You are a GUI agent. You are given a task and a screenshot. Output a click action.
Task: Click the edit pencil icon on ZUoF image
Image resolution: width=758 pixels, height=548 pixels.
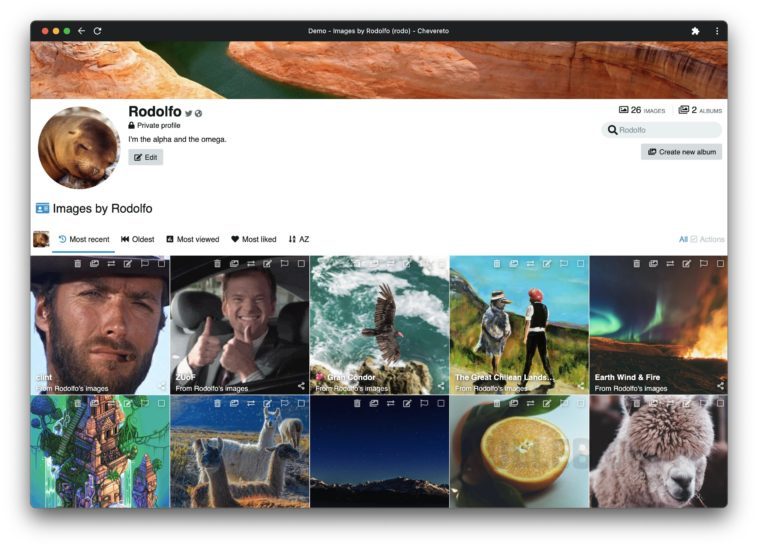[267, 264]
